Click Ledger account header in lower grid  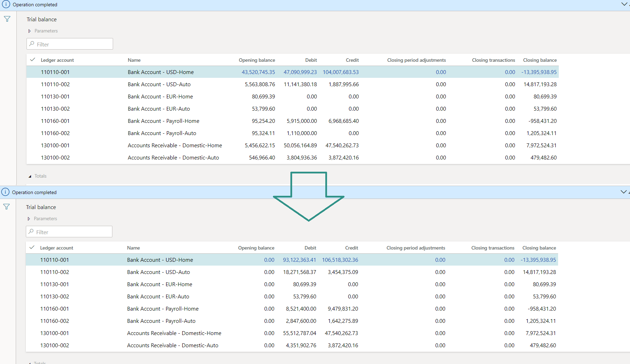[x=57, y=248]
